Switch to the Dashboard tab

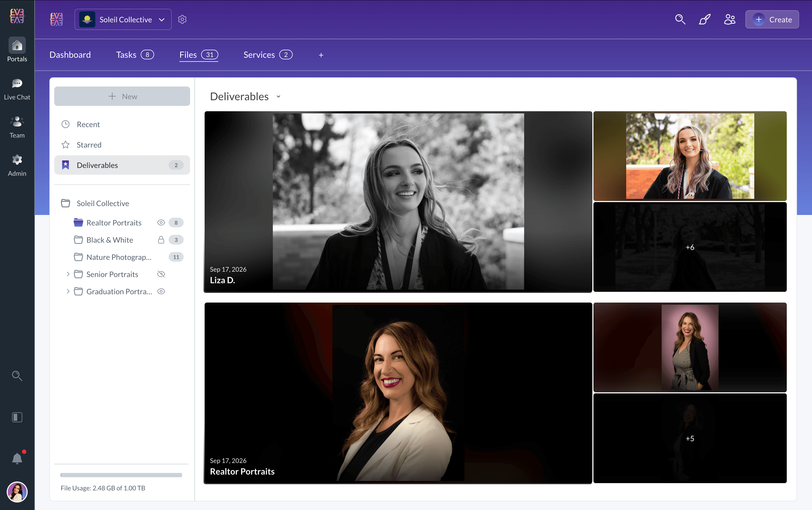coord(70,55)
